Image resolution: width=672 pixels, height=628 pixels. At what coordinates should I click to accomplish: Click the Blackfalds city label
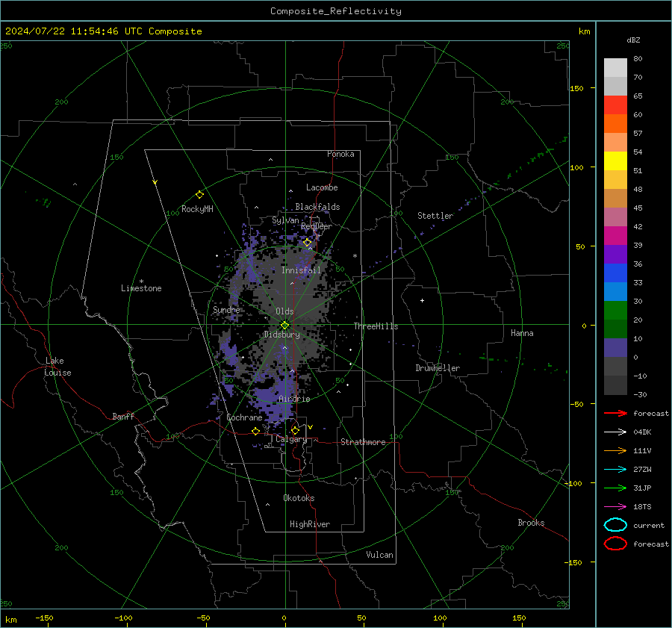[x=317, y=207]
